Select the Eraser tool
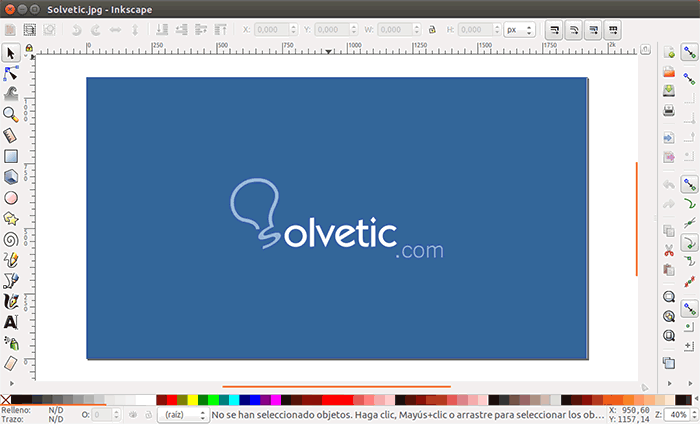 11,363
